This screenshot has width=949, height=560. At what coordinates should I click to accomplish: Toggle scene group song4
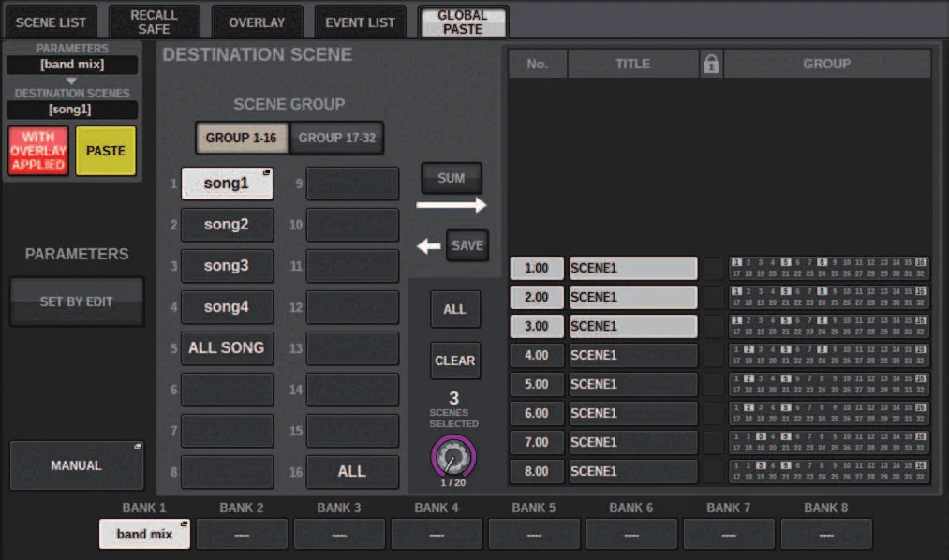[227, 306]
